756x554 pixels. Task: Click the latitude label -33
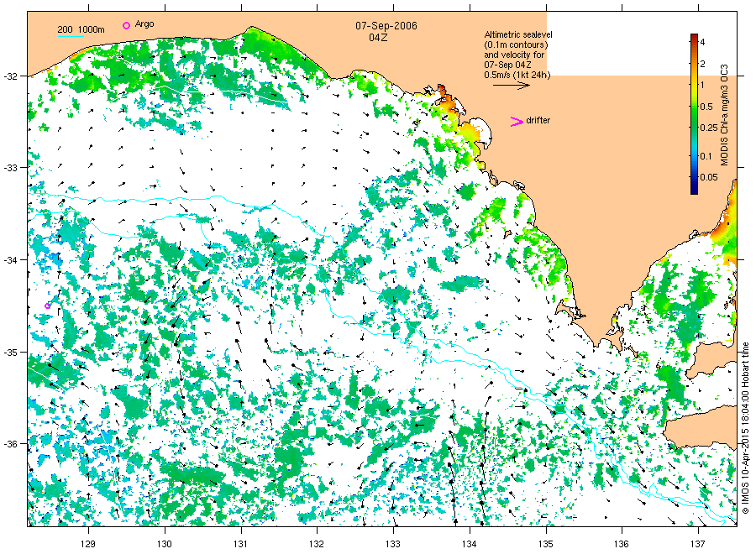(x=11, y=168)
